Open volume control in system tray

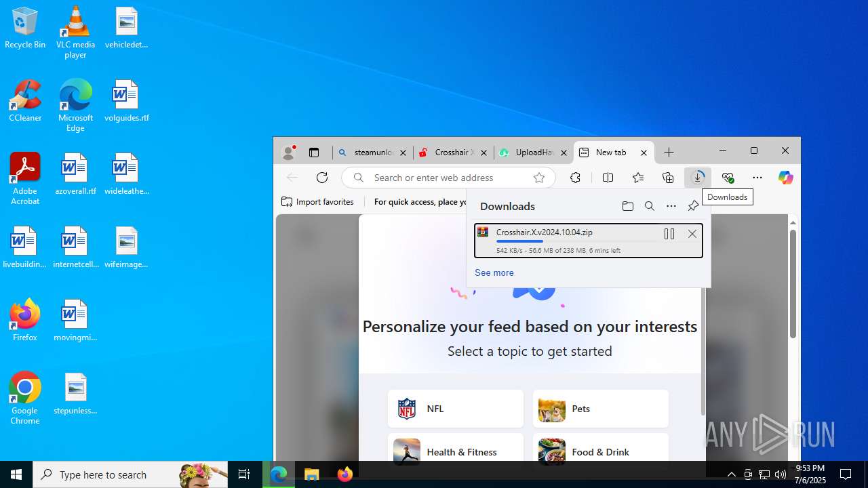coord(781,474)
